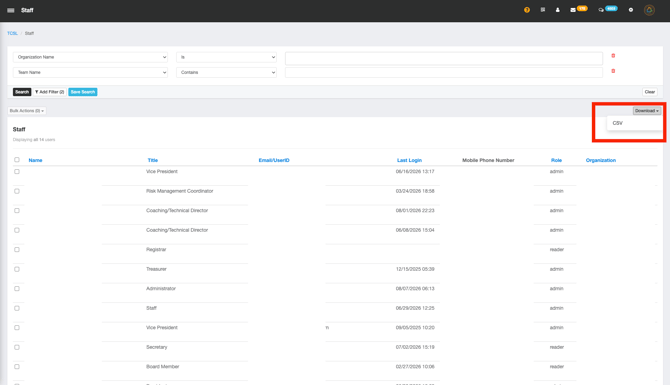The image size is (670, 385).
Task: Sort table by Last Login column
Action: click(409, 160)
